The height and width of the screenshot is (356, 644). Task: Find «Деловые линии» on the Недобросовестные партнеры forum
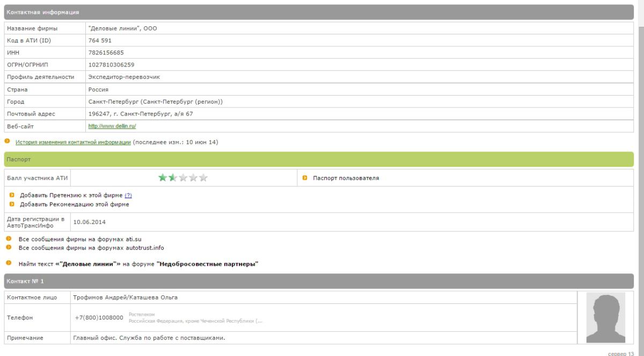click(138, 264)
